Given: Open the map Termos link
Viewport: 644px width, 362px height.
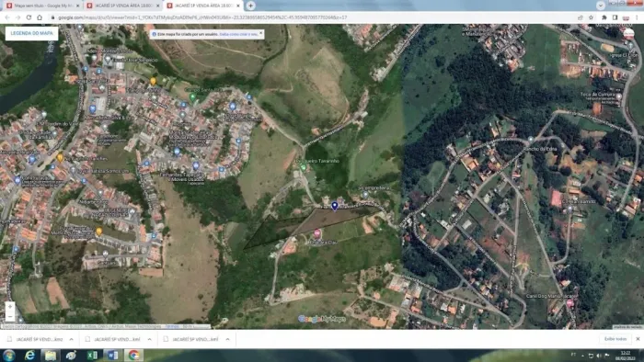Looking at the screenshot, I should (172, 327).
